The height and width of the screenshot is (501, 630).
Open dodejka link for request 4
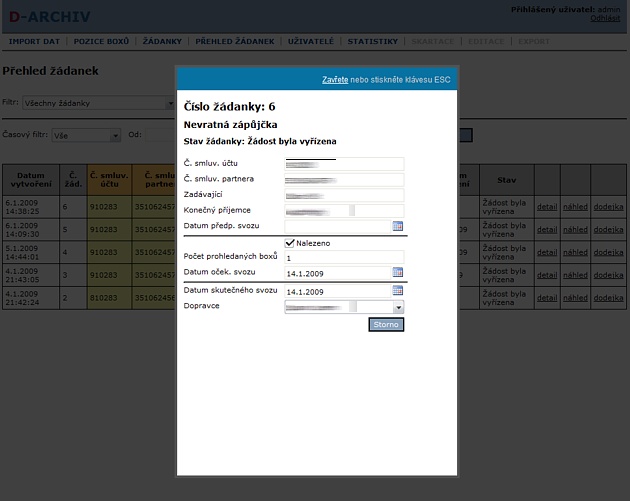coord(609,252)
